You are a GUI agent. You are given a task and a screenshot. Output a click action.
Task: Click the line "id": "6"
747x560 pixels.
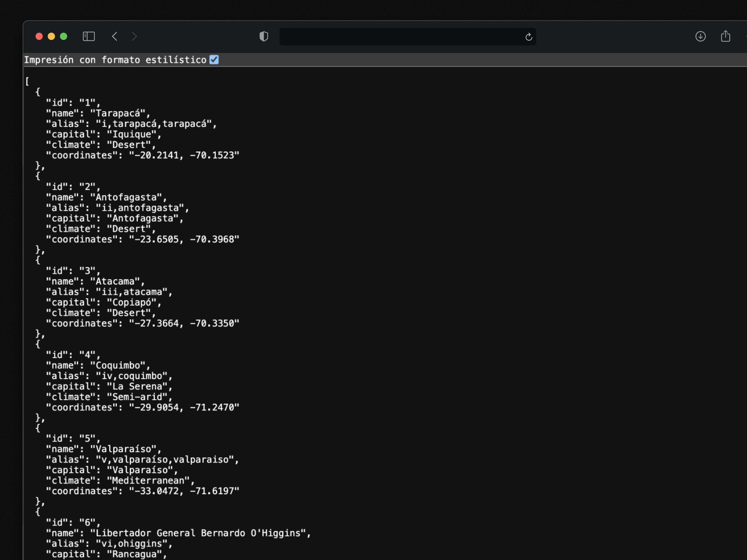73,522
